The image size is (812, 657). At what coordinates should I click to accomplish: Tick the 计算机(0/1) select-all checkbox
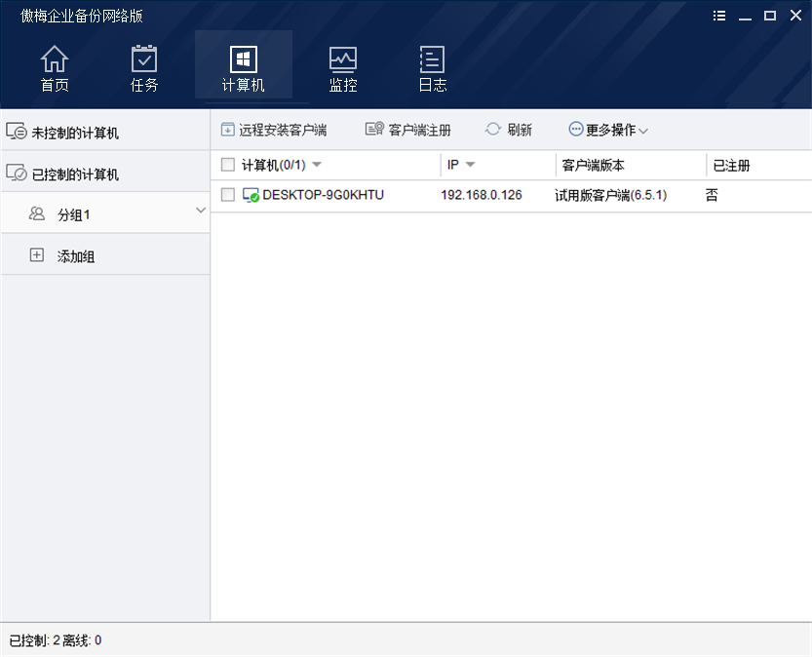(x=228, y=165)
